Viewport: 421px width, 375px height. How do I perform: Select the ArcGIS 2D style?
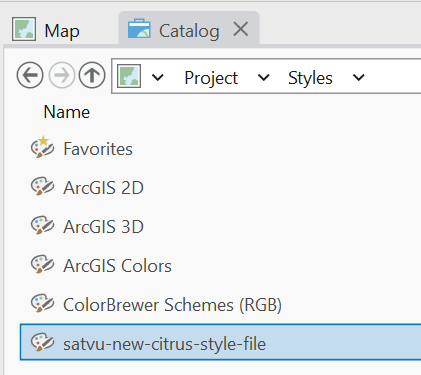click(x=103, y=188)
